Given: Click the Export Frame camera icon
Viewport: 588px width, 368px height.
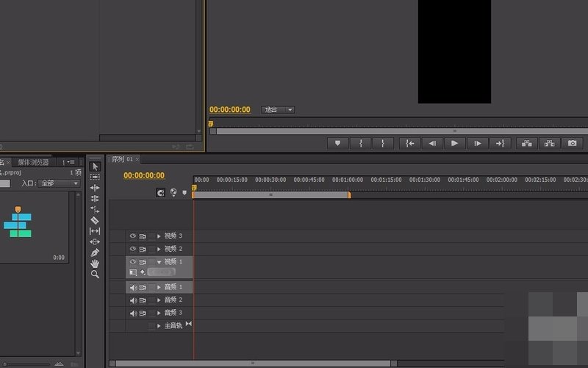Looking at the screenshot, I should (x=572, y=144).
